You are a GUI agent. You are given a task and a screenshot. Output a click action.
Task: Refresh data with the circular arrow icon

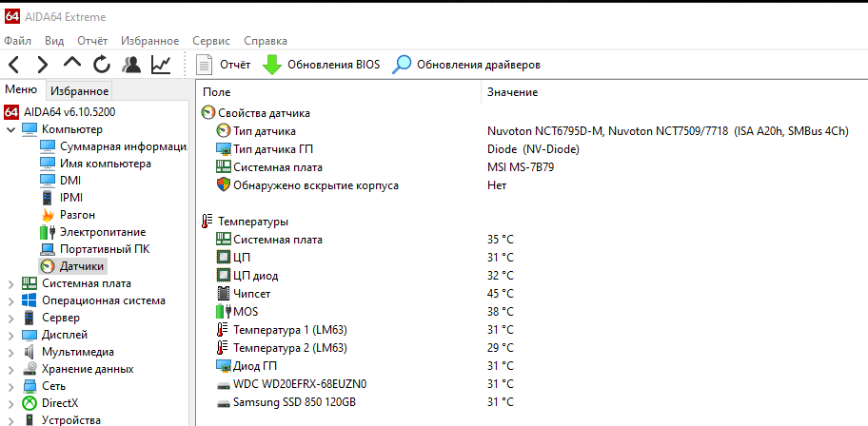click(x=101, y=65)
